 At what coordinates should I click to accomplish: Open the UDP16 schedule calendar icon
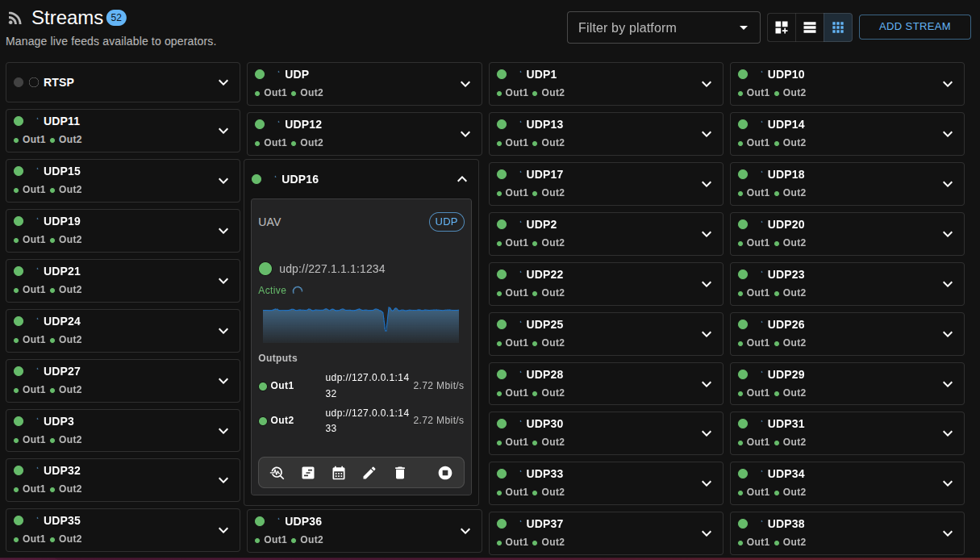339,473
